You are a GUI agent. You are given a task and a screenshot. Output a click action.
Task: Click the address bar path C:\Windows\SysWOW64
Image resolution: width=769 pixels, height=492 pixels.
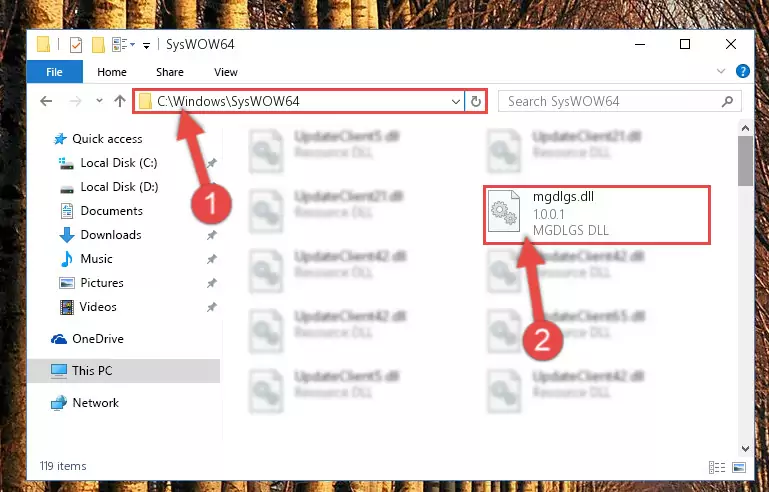[x=228, y=102]
